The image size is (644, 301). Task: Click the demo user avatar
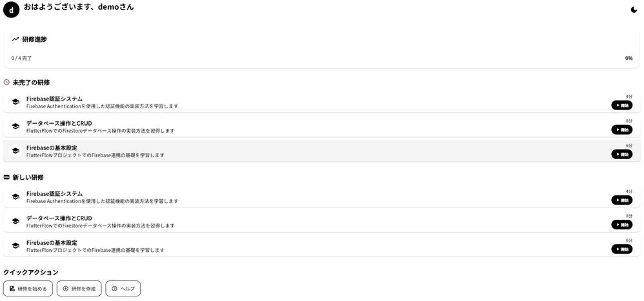coord(11,10)
